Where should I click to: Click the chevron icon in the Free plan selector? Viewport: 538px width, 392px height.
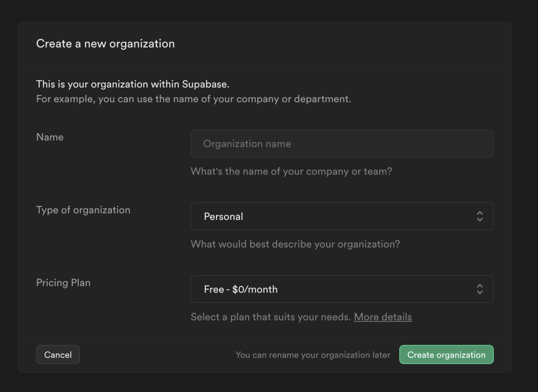click(479, 289)
